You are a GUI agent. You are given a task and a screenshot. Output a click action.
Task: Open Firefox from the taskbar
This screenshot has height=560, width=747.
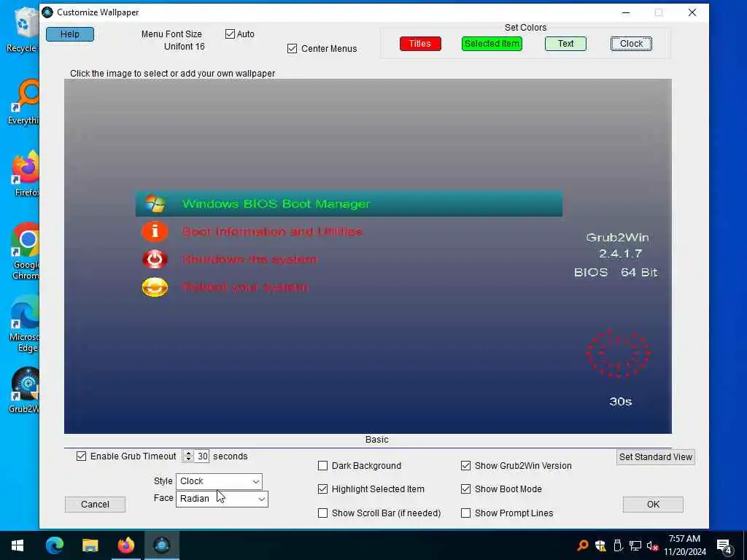125,545
